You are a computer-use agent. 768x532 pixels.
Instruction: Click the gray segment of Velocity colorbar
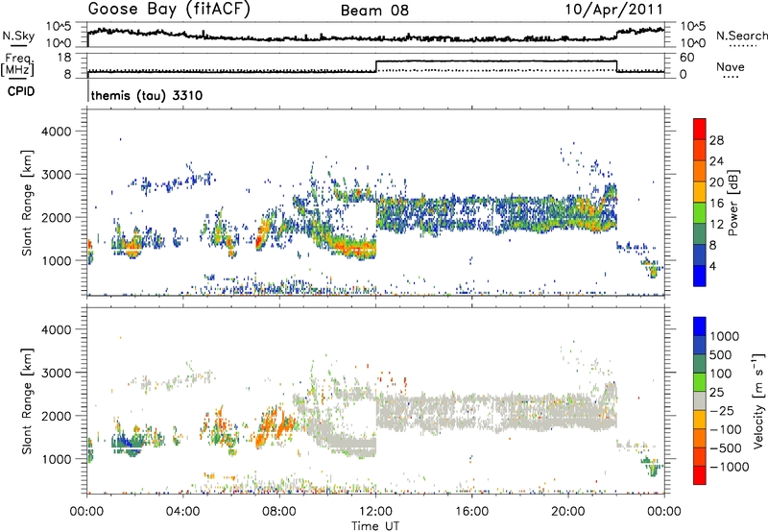coord(700,401)
